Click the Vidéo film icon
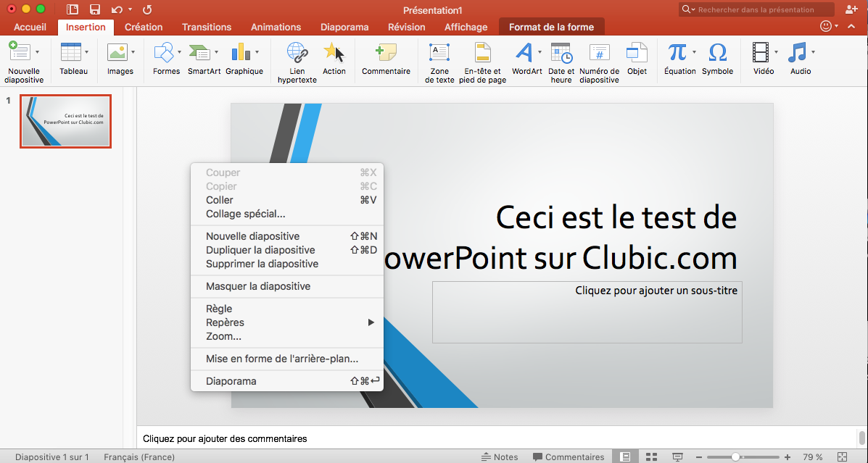Viewport: 868px width, 463px height. tap(761, 52)
